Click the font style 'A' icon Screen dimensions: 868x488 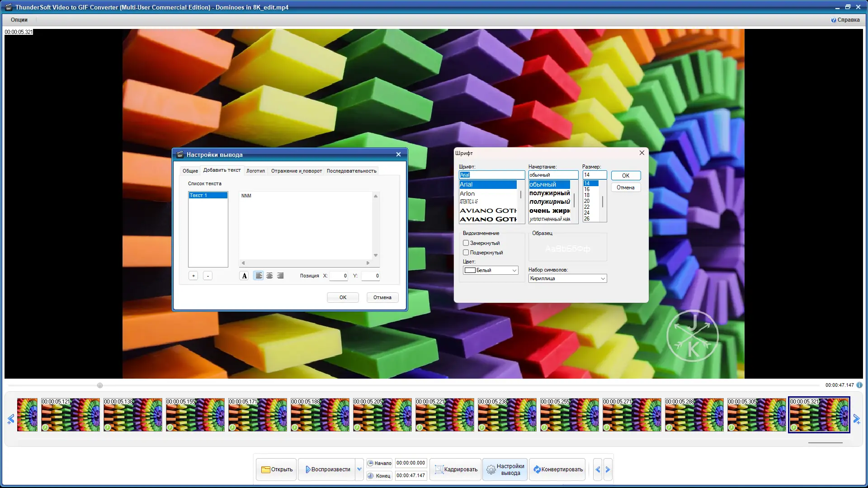[x=244, y=276]
